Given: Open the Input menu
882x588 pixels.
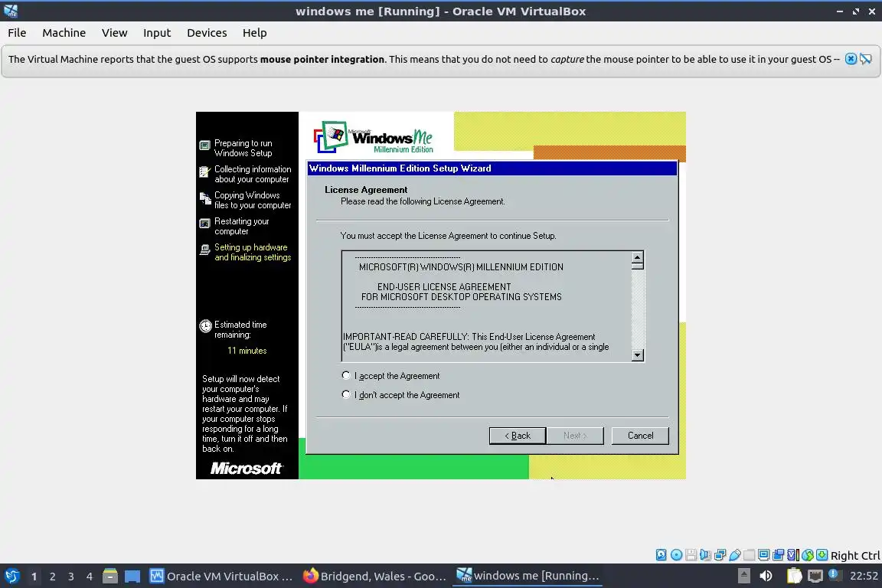Looking at the screenshot, I should tap(157, 33).
